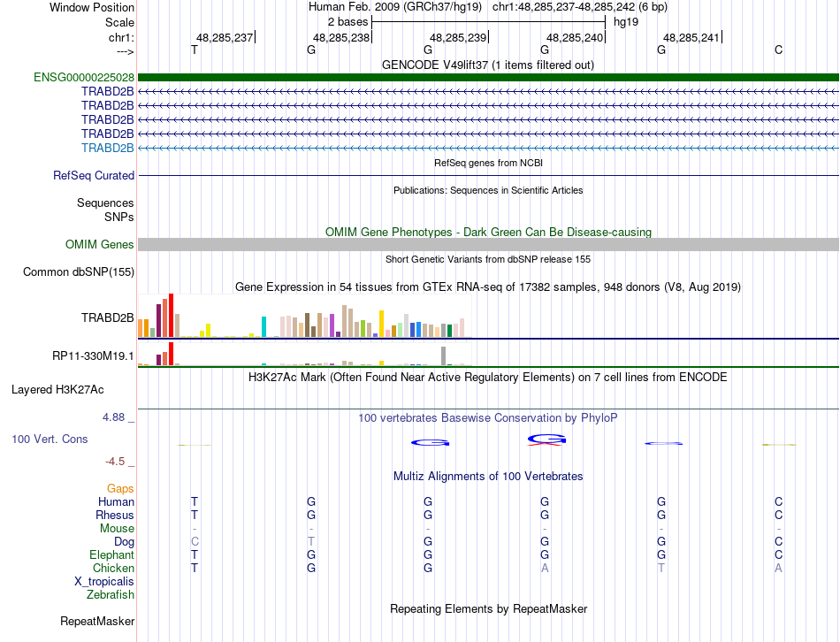
Task: Click the Layered H3K27Ac label
Action: coord(57,390)
